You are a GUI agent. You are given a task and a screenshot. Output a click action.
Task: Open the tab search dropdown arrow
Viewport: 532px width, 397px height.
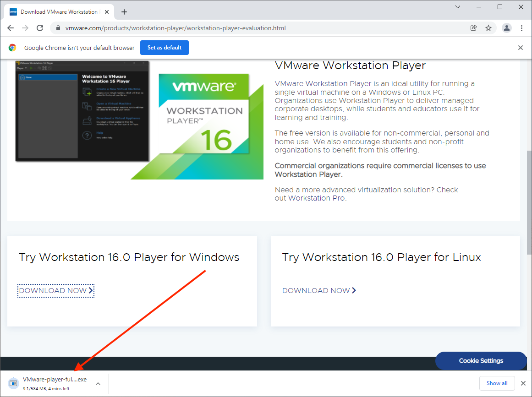point(458,7)
